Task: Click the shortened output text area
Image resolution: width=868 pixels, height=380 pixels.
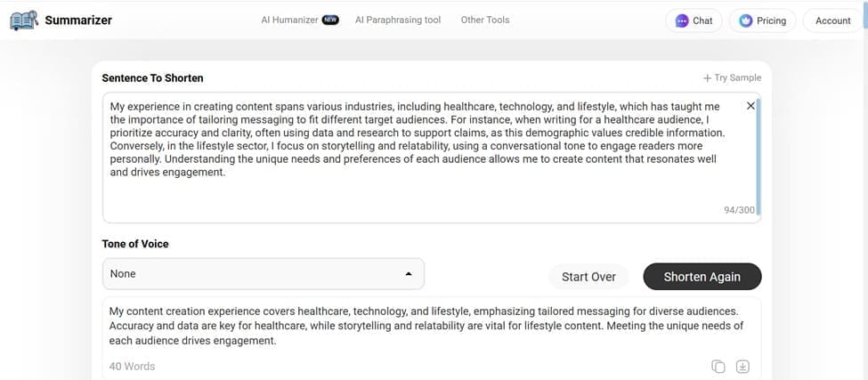Action: (427, 326)
